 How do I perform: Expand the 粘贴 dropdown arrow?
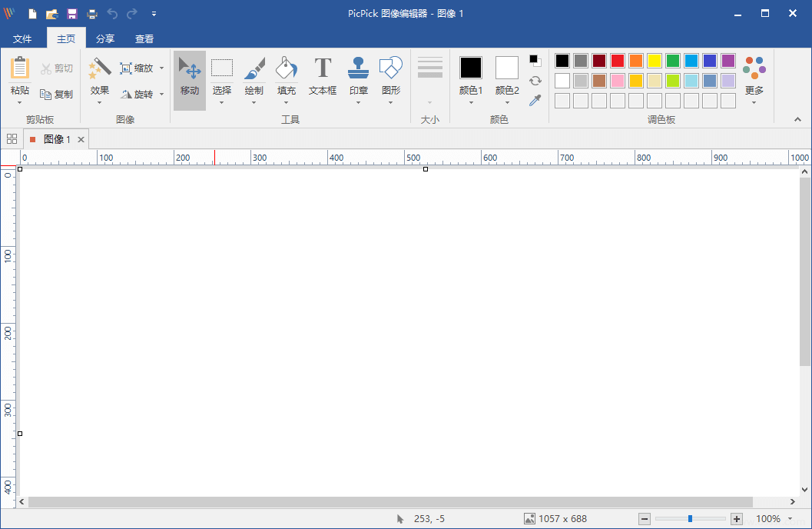[x=20, y=102]
